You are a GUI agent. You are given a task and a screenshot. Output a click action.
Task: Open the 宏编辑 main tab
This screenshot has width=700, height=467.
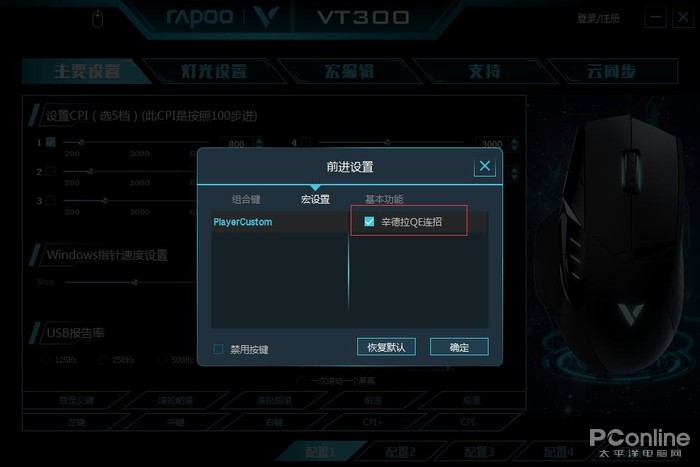[349, 71]
